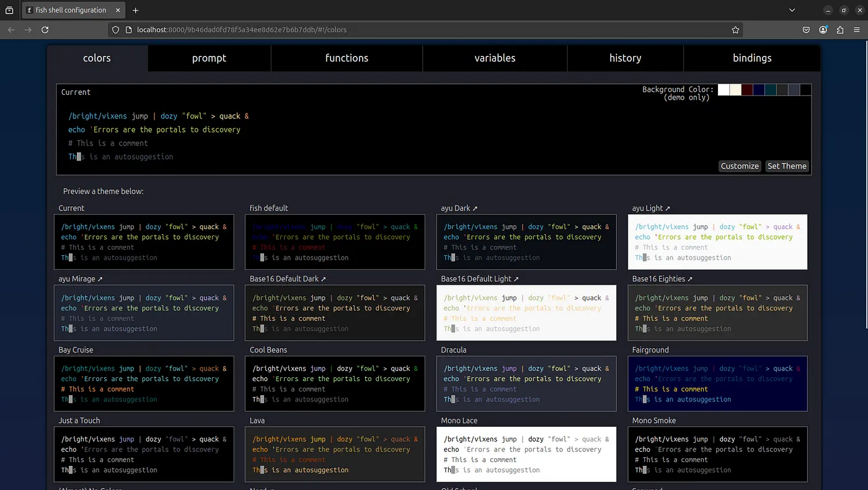Select the white background color swatch
The image size is (868, 490).
[x=724, y=90]
